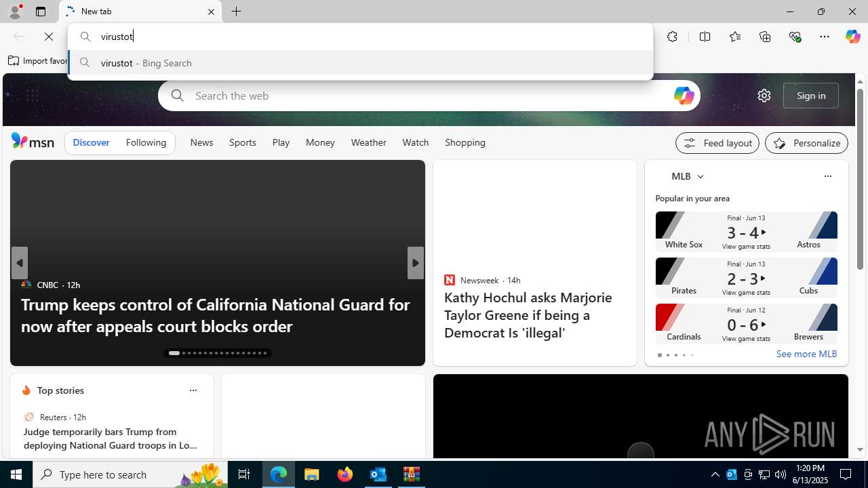The image size is (868, 488).
Task: Open Kathy Hochul Newsweek article
Action: click(x=529, y=314)
